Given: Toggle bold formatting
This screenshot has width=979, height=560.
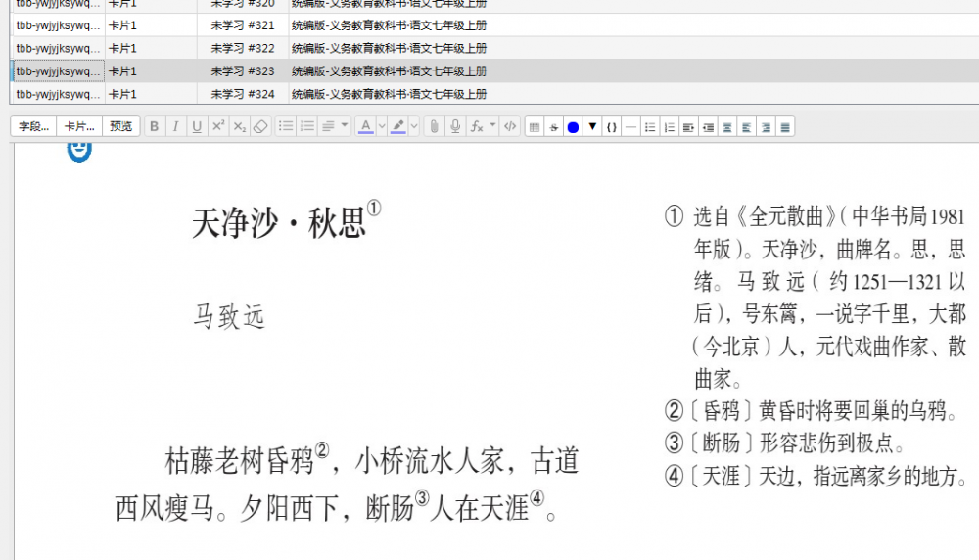Looking at the screenshot, I should tap(155, 126).
